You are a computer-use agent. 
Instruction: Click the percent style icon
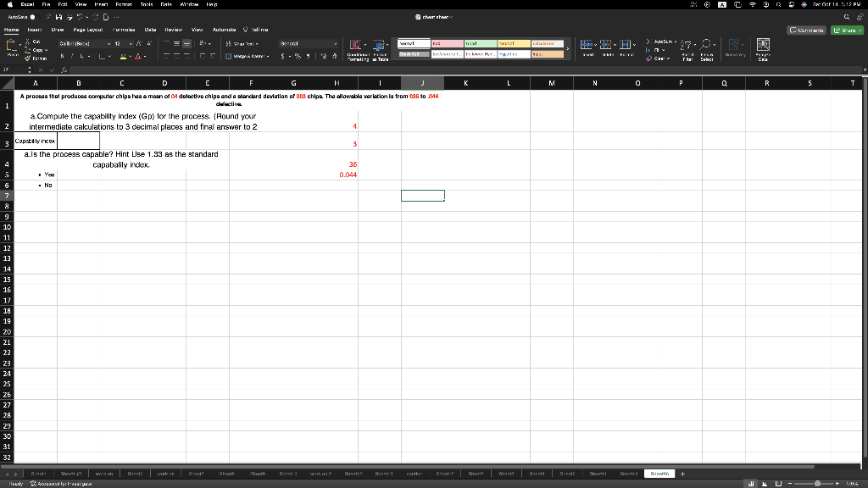(x=298, y=57)
